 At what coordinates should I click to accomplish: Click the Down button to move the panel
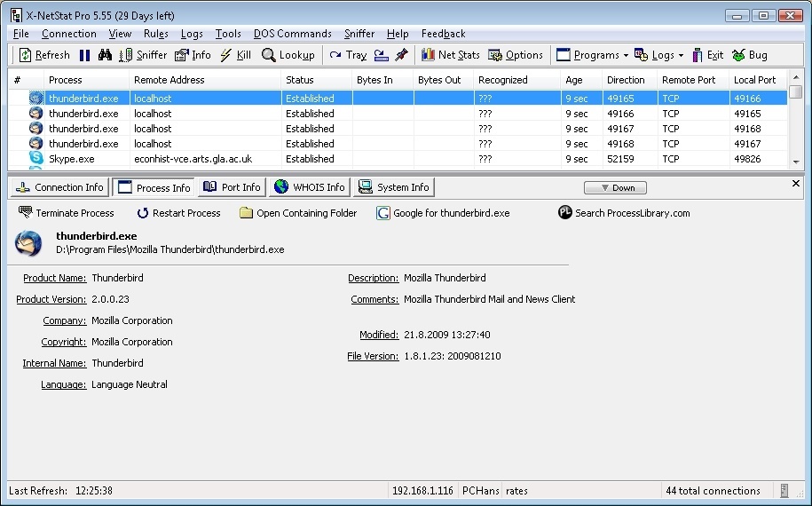615,187
